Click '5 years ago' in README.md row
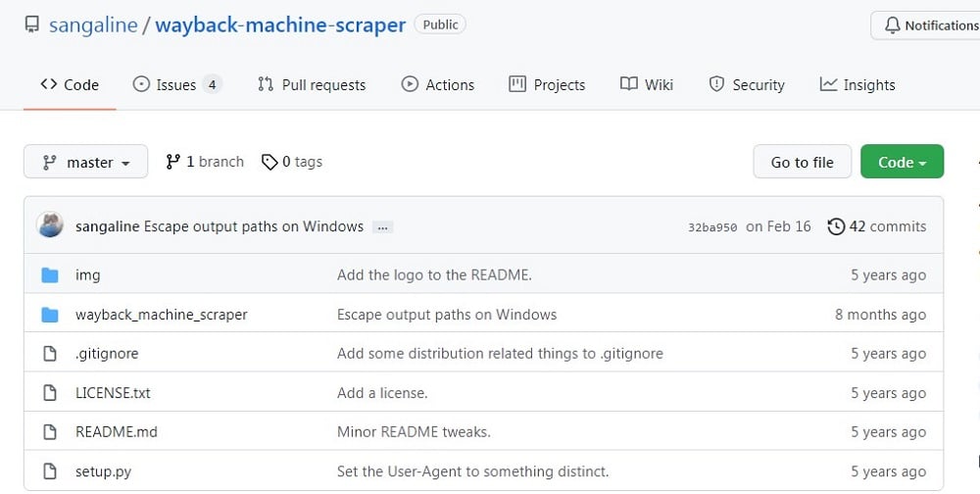Screen dimensions: 980x494 (x=888, y=432)
